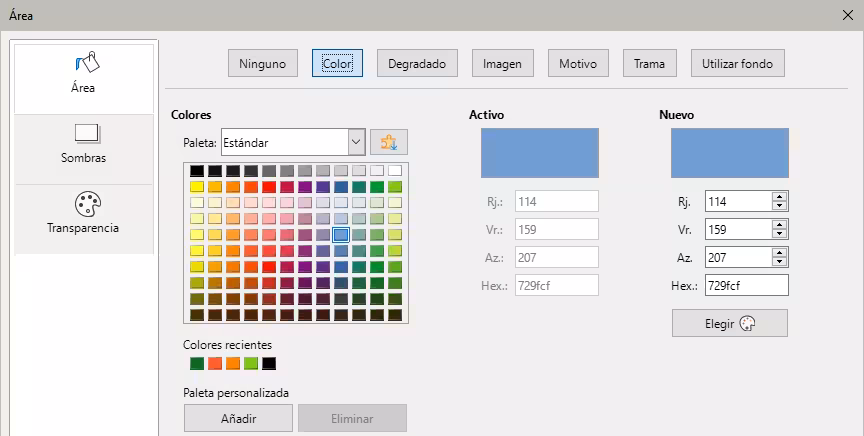
Task: Select the Color fill option
Action: pos(337,63)
